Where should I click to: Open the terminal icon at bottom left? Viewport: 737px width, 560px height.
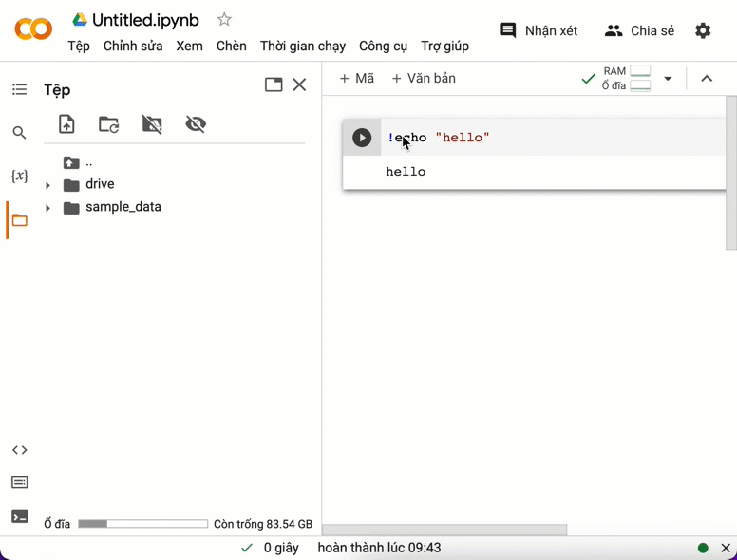coord(19,517)
